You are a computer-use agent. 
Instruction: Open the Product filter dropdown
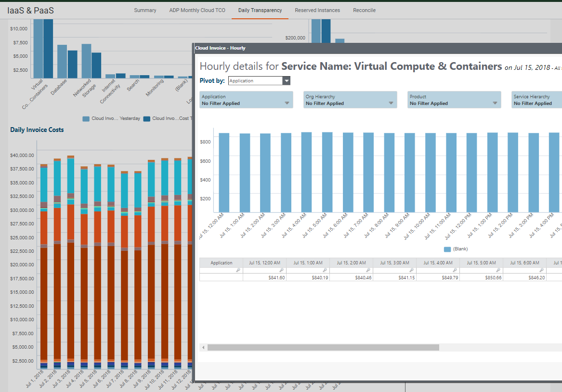tap(495, 103)
